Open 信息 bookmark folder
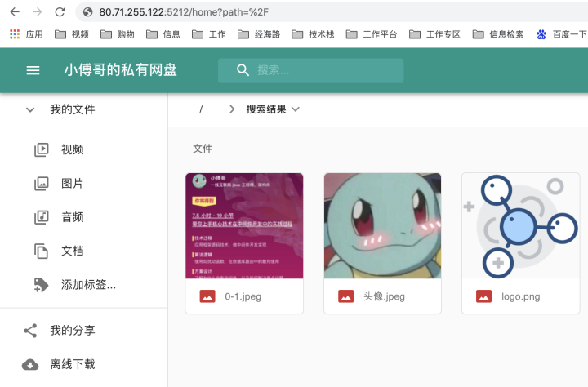This screenshot has height=387, width=588. (x=163, y=34)
